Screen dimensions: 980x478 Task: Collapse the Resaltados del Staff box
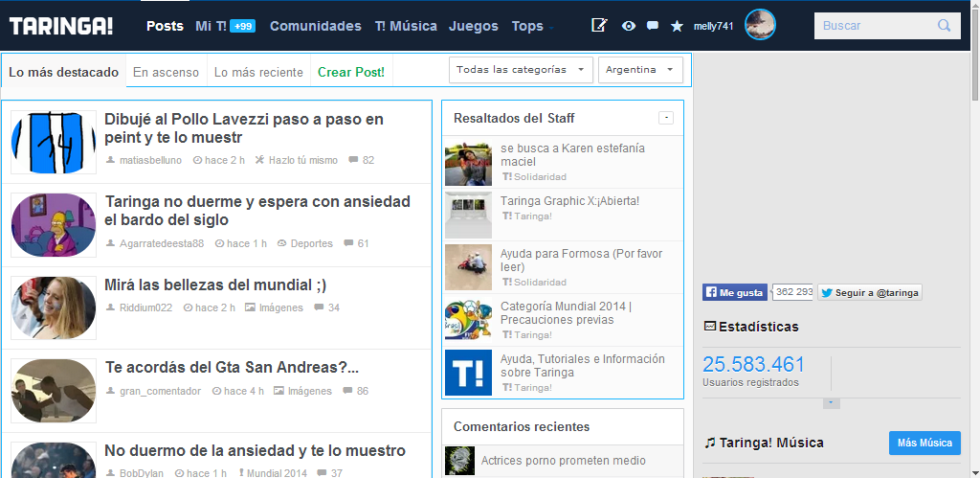coord(666,118)
